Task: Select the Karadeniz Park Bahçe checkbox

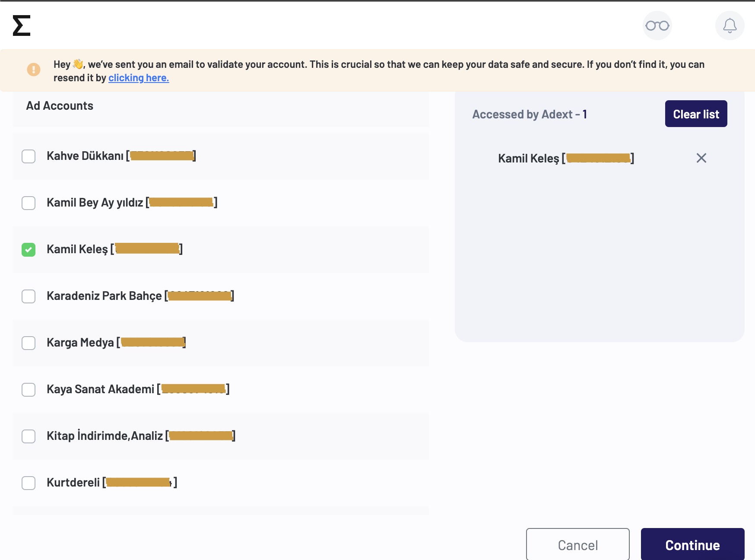Action: (29, 296)
